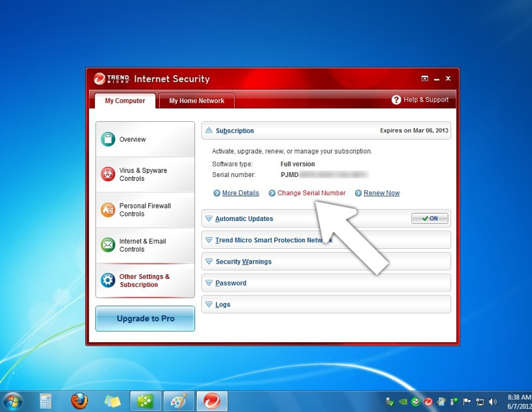
Task: Click the serial number starting with PJMD
Action: point(324,175)
